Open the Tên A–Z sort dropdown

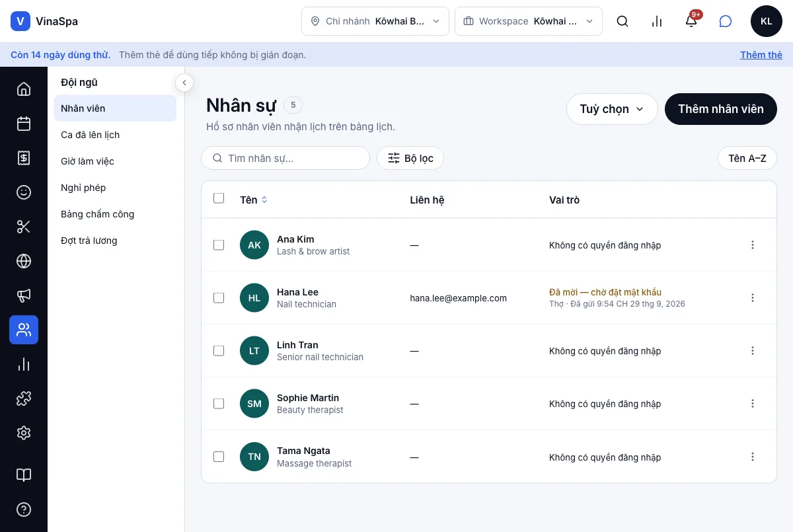click(747, 158)
